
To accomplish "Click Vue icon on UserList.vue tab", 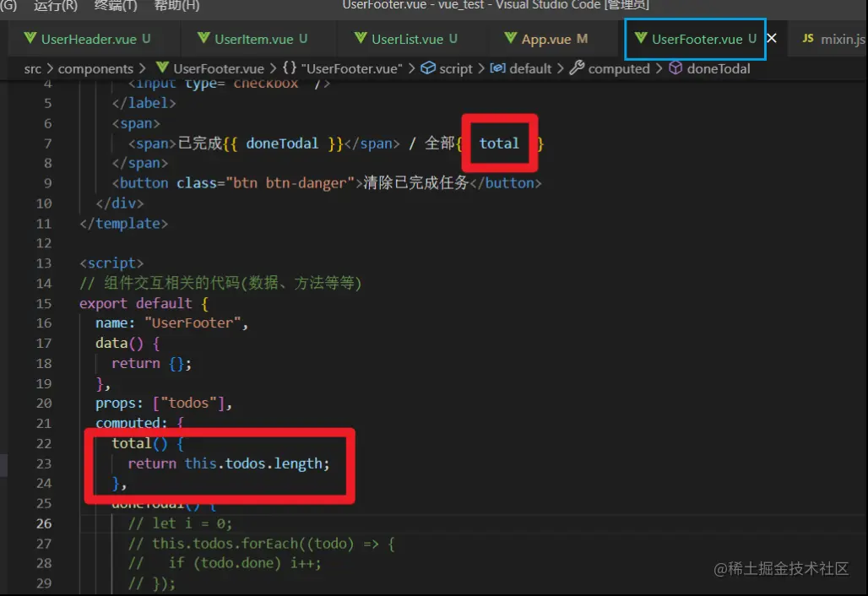I will click(x=361, y=38).
